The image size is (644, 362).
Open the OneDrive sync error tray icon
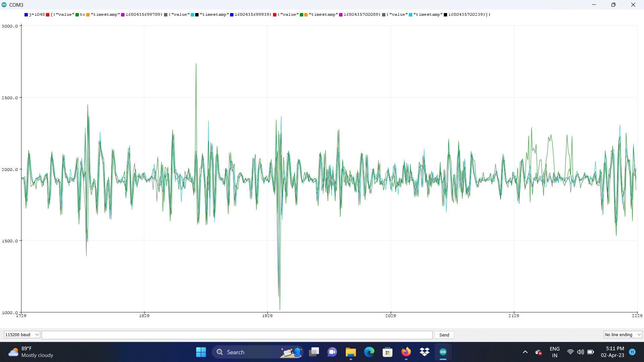pyautogui.click(x=539, y=352)
